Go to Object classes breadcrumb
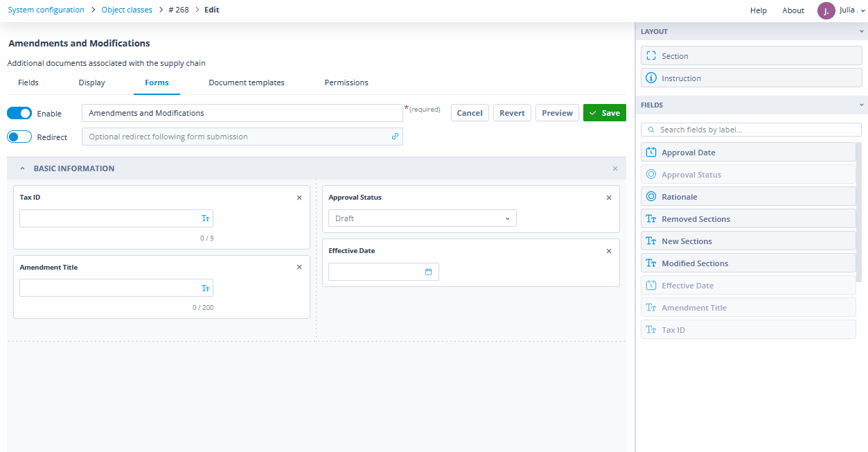 click(x=127, y=10)
